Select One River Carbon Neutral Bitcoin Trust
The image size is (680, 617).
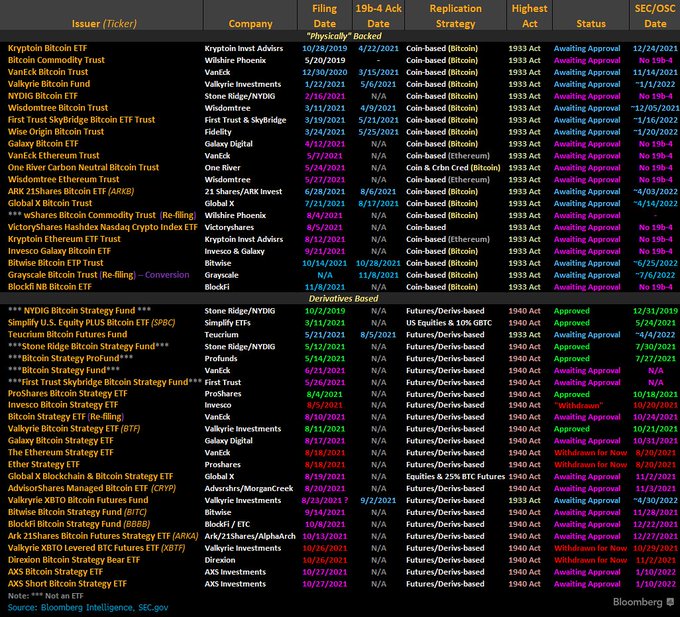pyautogui.click(x=83, y=167)
